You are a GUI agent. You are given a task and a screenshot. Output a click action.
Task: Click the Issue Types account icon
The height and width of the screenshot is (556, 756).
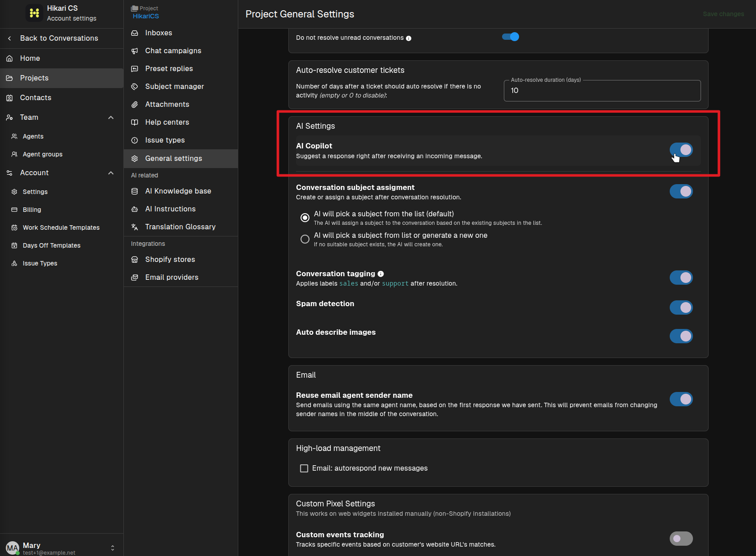coord(14,263)
